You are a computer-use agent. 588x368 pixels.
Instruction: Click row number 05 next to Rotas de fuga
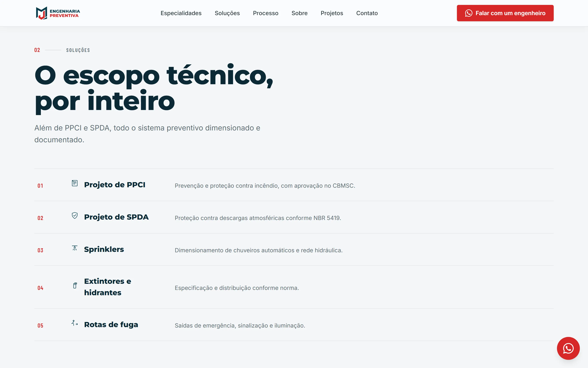pyautogui.click(x=40, y=326)
